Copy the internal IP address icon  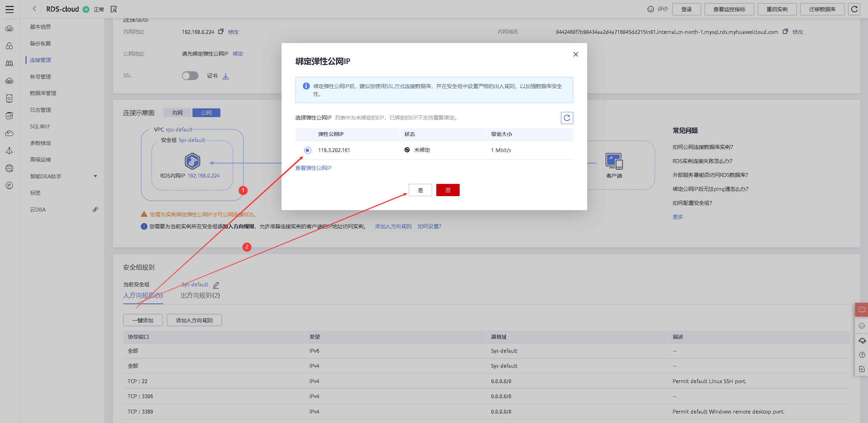(x=221, y=31)
